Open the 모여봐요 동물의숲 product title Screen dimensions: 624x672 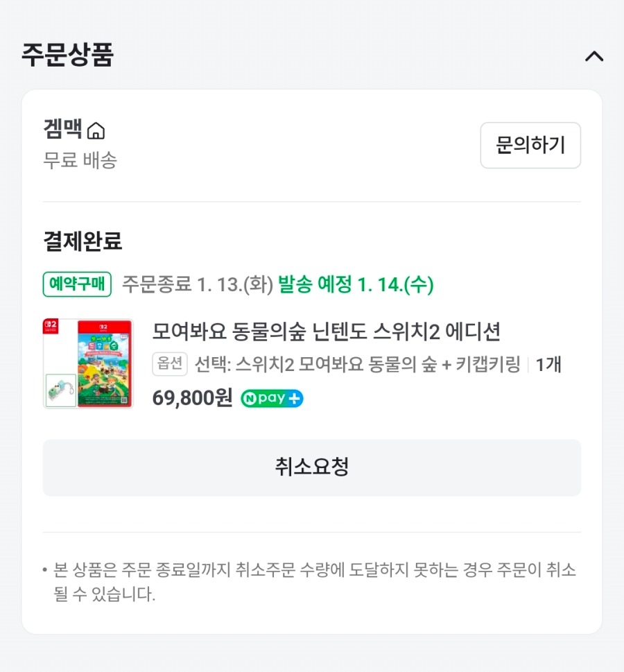tap(326, 332)
